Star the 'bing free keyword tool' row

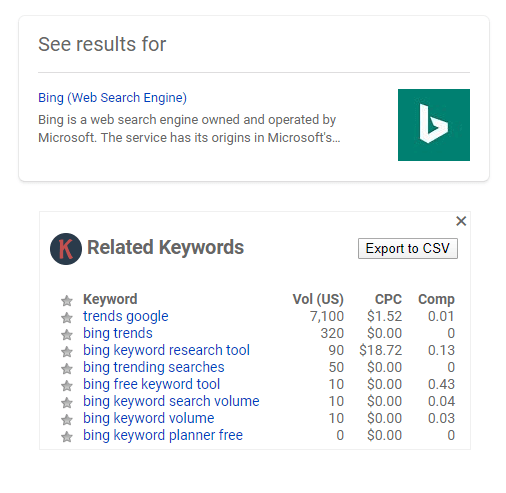coord(67,386)
